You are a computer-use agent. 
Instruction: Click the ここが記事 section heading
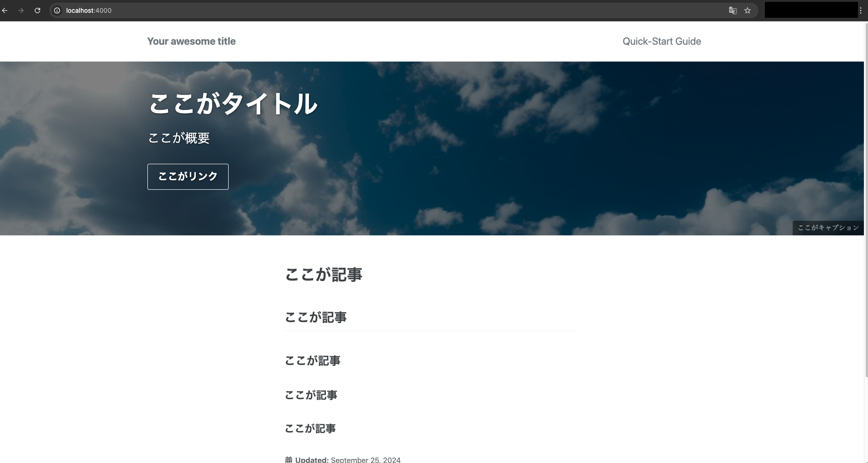click(323, 274)
